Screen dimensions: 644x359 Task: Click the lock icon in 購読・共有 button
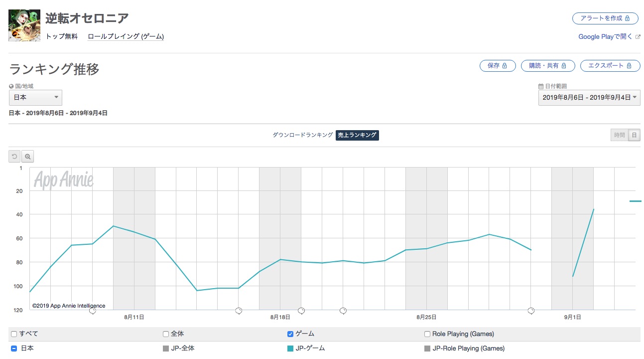pos(564,66)
